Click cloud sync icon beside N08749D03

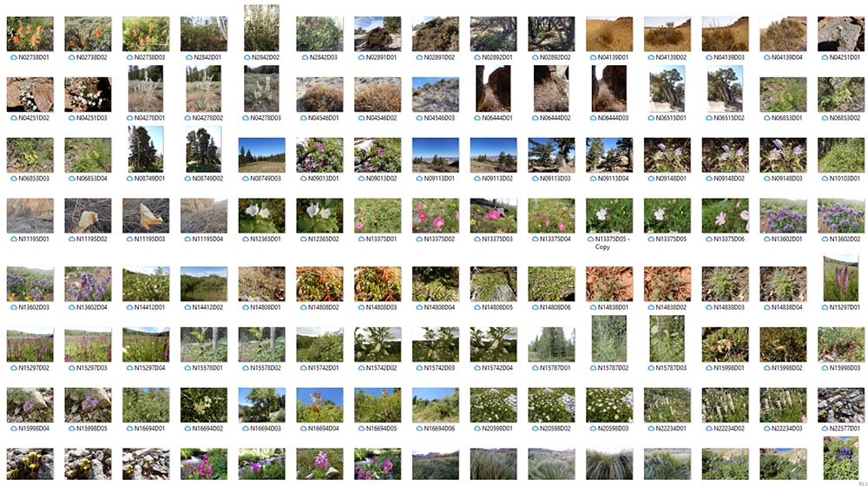[x=246, y=179]
